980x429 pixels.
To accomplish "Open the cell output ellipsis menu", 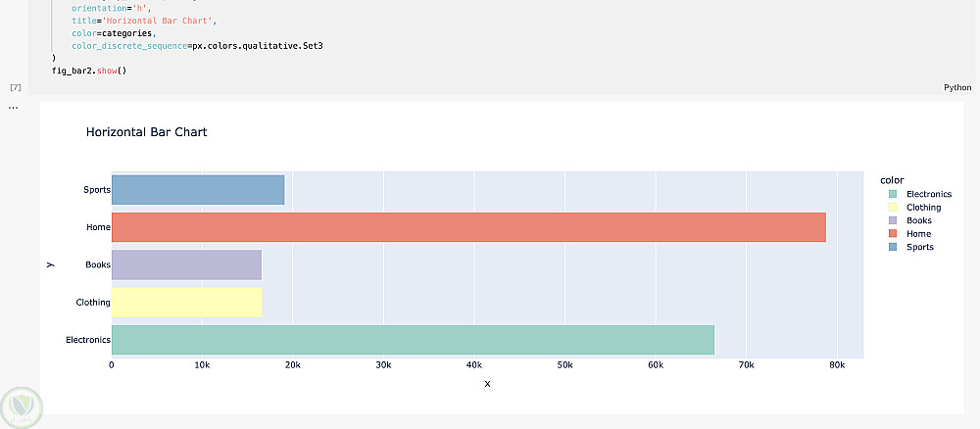I will (13, 106).
